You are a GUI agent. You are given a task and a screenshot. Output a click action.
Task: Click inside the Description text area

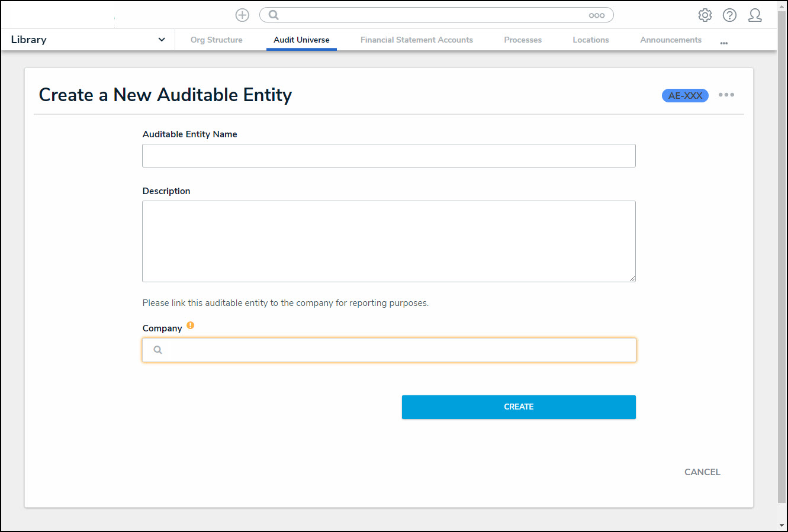click(x=389, y=241)
